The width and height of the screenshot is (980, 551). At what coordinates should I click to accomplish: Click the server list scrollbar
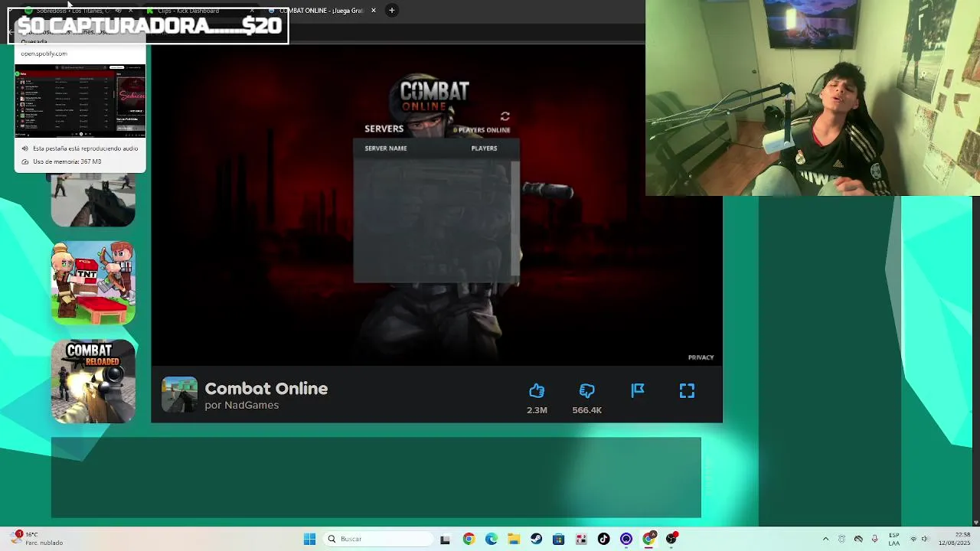click(x=514, y=218)
